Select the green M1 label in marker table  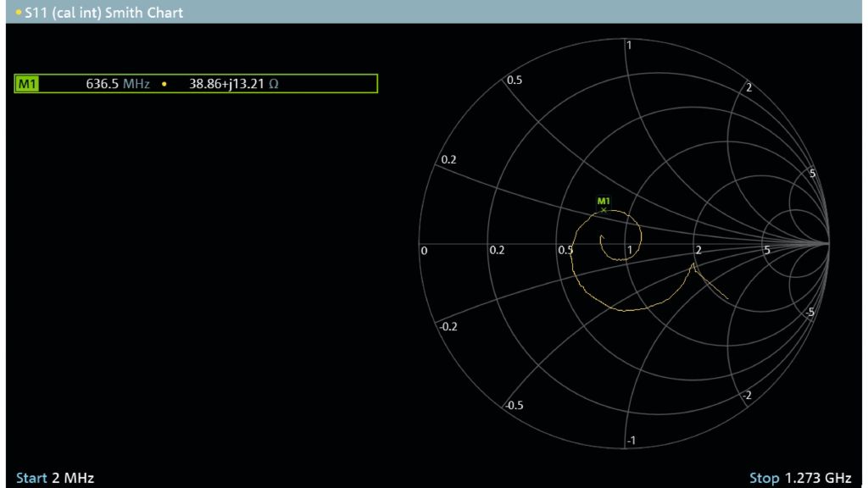coord(27,84)
